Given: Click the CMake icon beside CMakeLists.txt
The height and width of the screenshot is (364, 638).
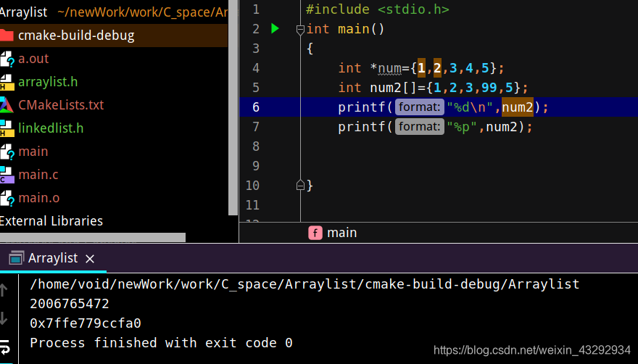Looking at the screenshot, I should tap(7, 105).
